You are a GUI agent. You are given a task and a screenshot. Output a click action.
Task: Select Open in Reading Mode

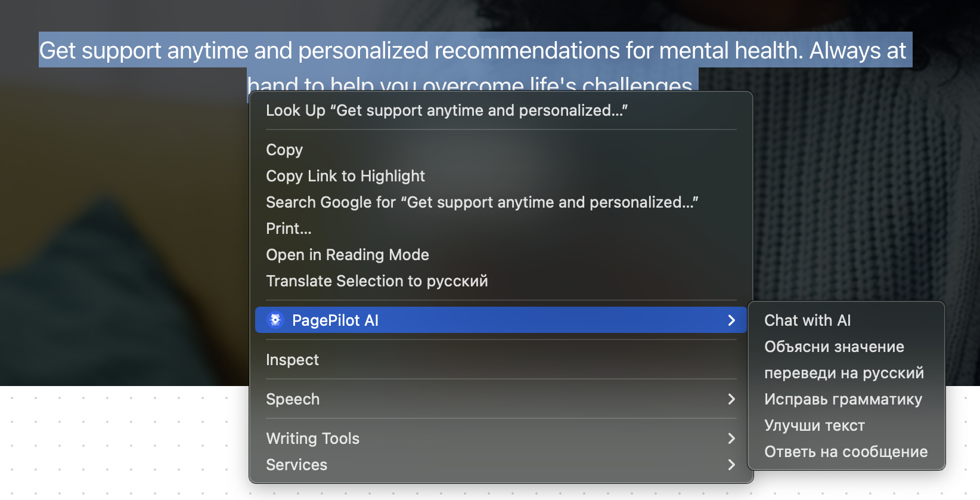(x=347, y=255)
